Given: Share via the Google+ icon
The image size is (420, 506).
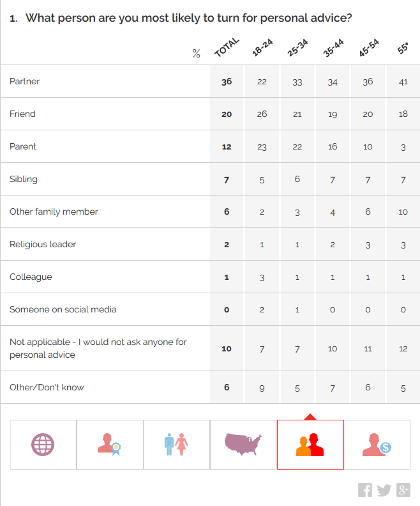Looking at the screenshot, I should coord(403,490).
